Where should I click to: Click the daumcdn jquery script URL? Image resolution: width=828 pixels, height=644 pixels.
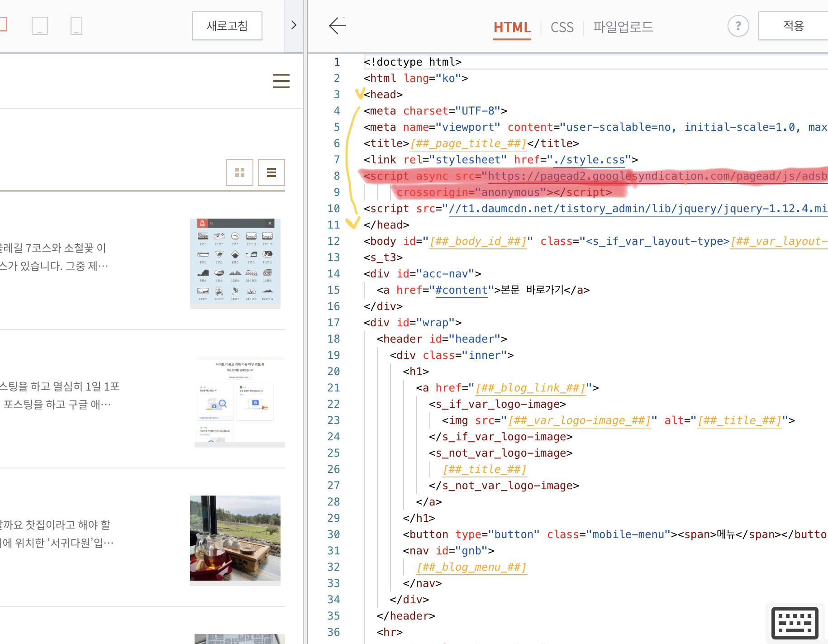point(638,209)
